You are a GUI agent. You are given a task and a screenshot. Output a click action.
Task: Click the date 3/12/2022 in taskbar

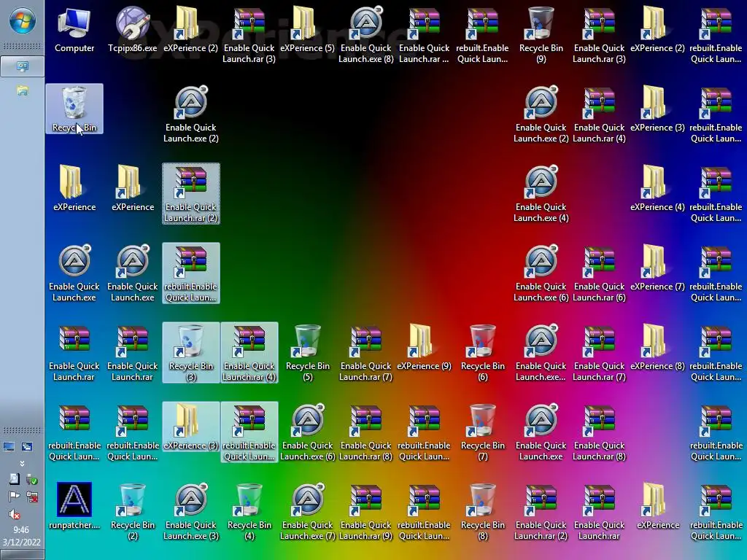pos(21,542)
